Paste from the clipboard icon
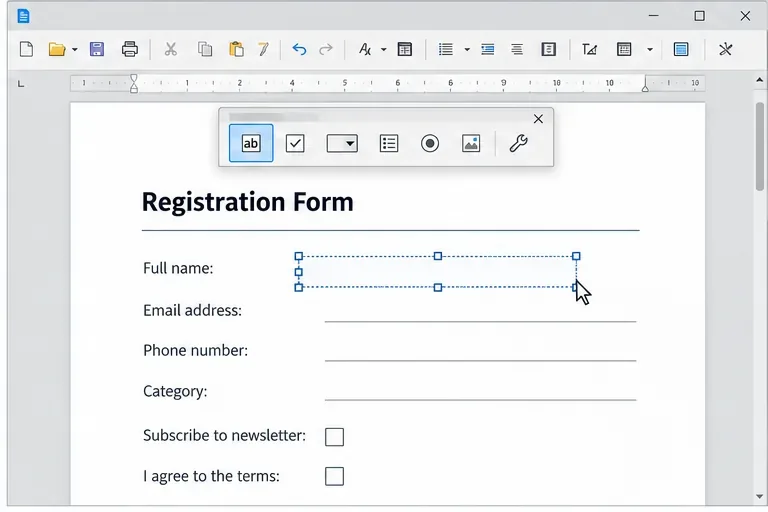The image size is (768, 512). coord(236,49)
